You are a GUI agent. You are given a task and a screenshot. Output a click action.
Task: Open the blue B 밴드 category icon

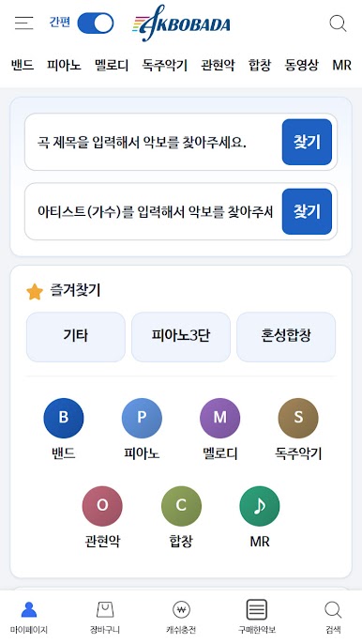[64, 418]
